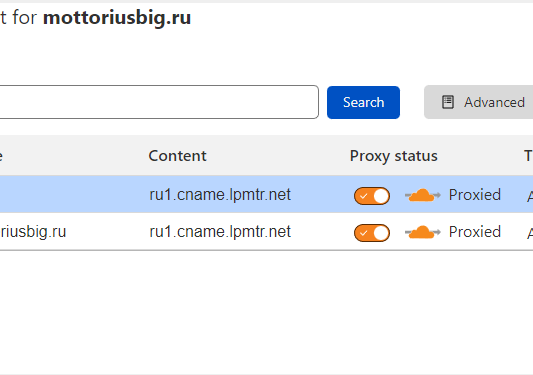Click the Proxied label in first row
Image resolution: width=533 pixels, height=375 pixels.
pyautogui.click(x=475, y=195)
